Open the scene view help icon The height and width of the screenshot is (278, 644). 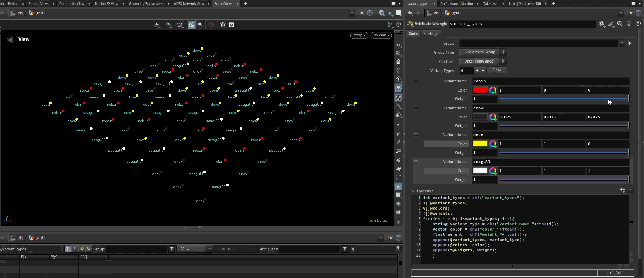pyautogui.click(x=398, y=24)
